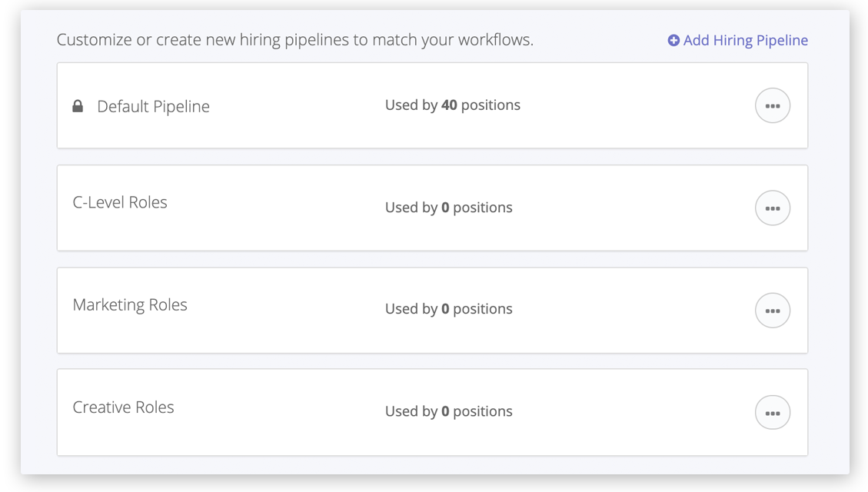This screenshot has width=868, height=492.
Task: Click Used by 0 positions on Creative Roles
Action: click(x=448, y=412)
